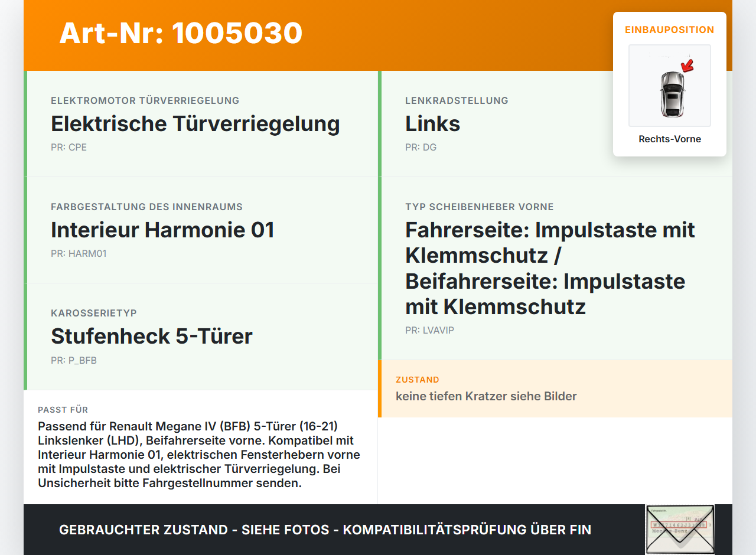Click the PASST FÜR label
Screen dimensions: 756x555
[63, 410]
